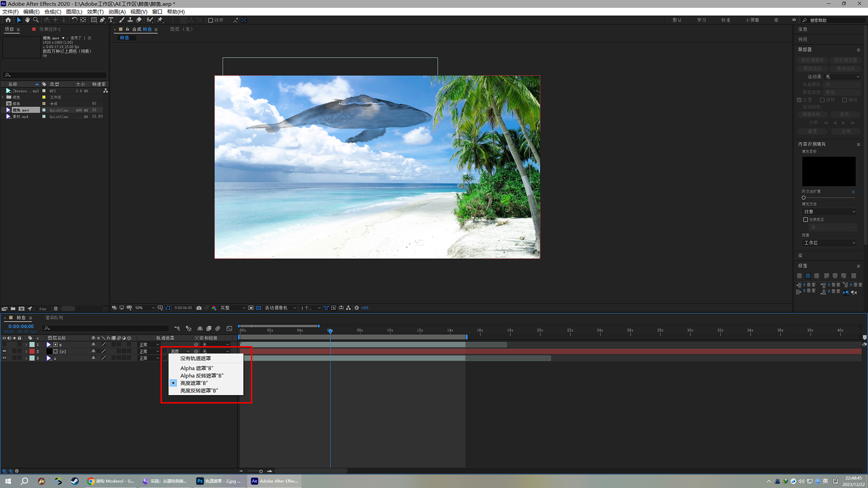Enable the 对齐 snapping checkbox

[211, 20]
